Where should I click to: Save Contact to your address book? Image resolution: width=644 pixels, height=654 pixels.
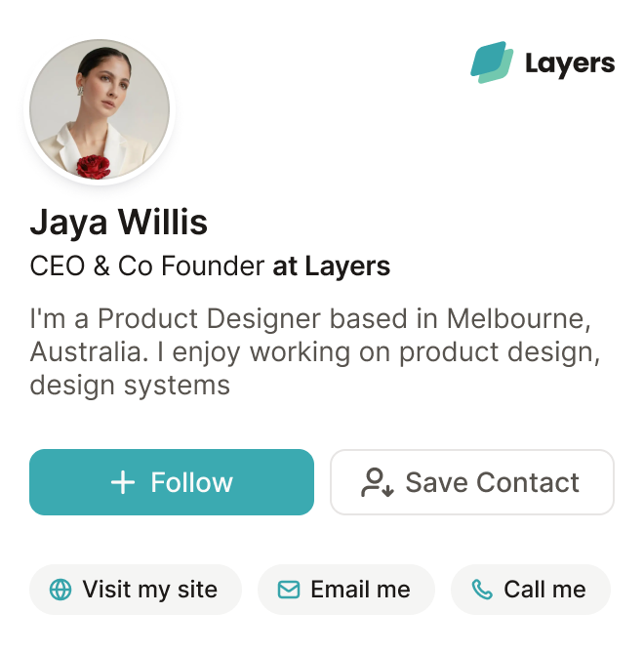pos(472,482)
